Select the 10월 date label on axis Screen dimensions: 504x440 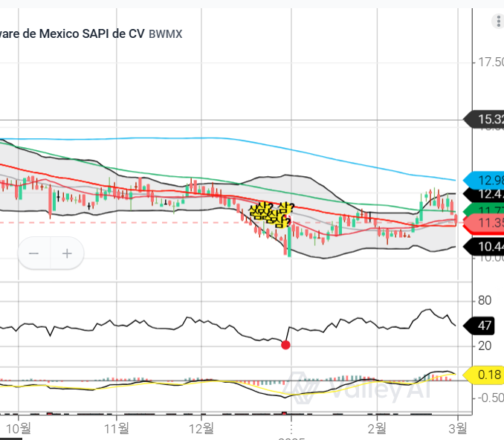pyautogui.click(x=22, y=427)
